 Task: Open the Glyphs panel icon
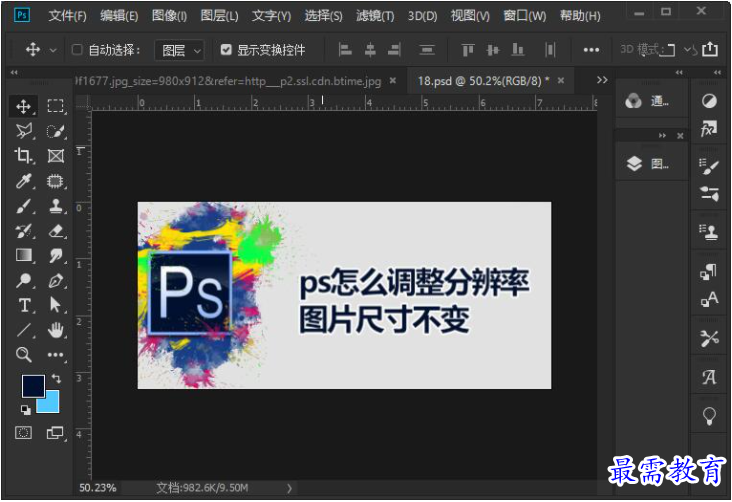pyautogui.click(x=709, y=376)
